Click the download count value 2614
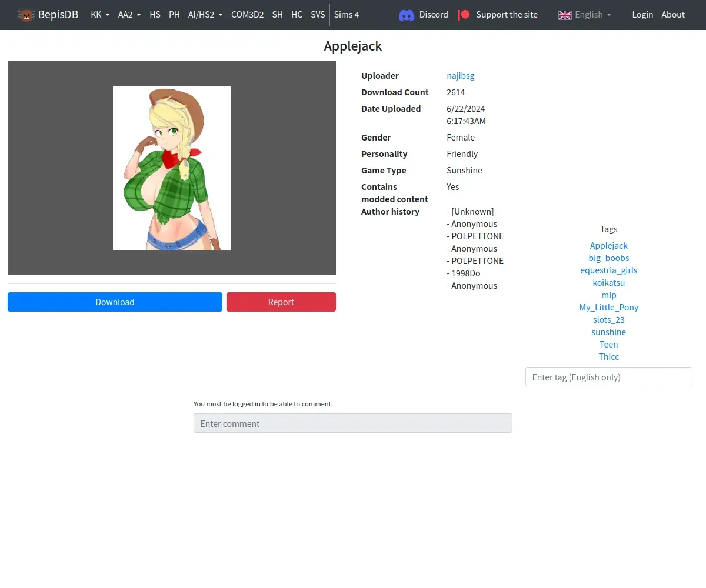This screenshot has height=588, width=706. point(456,92)
